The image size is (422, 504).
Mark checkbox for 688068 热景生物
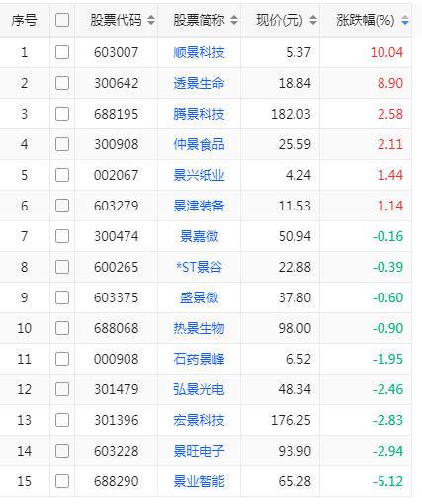coord(62,328)
